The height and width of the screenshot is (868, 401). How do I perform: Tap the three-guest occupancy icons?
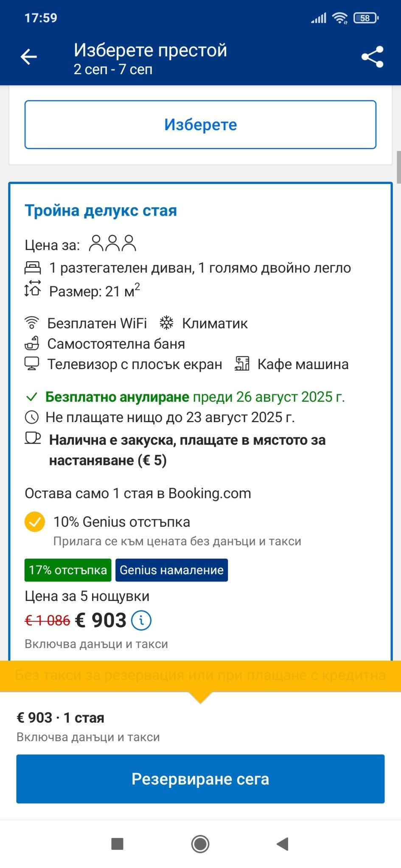click(112, 243)
